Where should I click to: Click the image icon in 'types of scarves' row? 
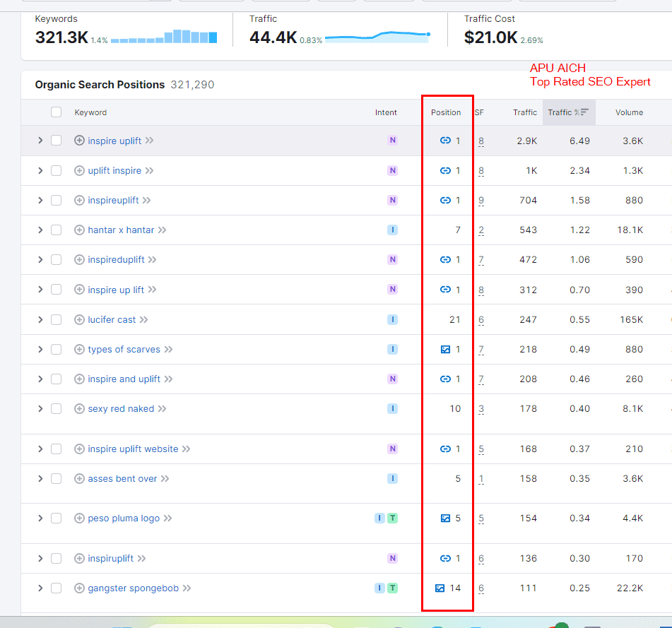coord(445,349)
